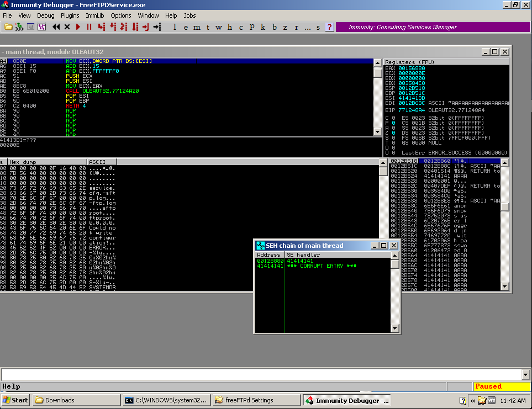Show the Log window via 'l' button
Screen dimensions: 532x409
click(x=175, y=27)
